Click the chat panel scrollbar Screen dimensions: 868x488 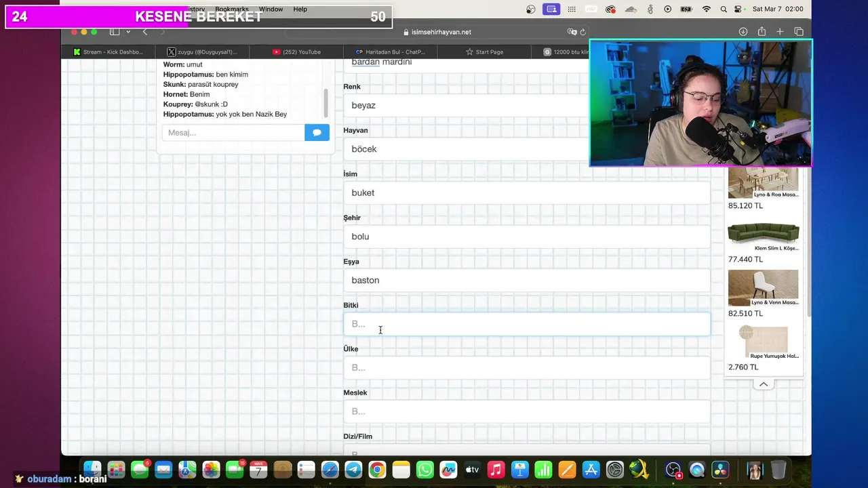click(325, 103)
